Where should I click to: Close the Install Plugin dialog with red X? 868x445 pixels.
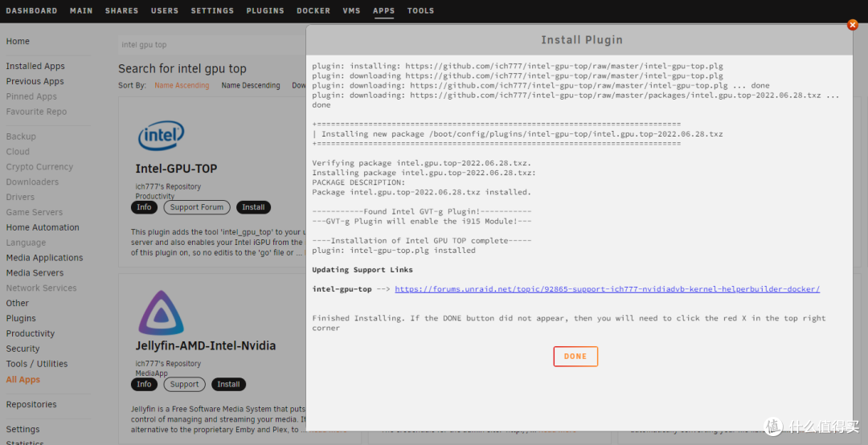click(x=853, y=25)
